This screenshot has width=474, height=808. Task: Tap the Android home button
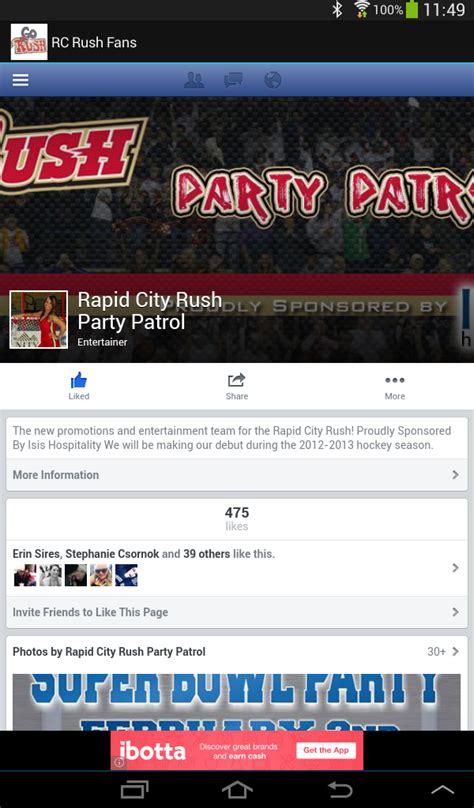[237, 789]
